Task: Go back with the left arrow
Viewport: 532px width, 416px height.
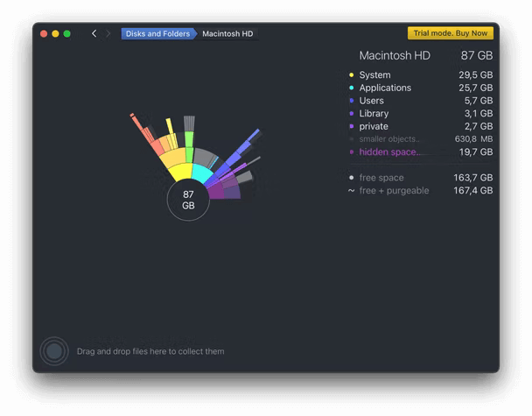Action: tap(94, 33)
